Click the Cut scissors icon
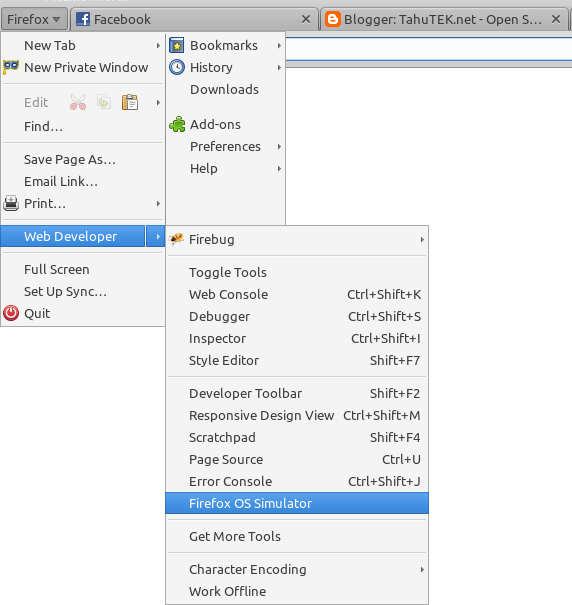The image size is (572, 605). click(78, 102)
